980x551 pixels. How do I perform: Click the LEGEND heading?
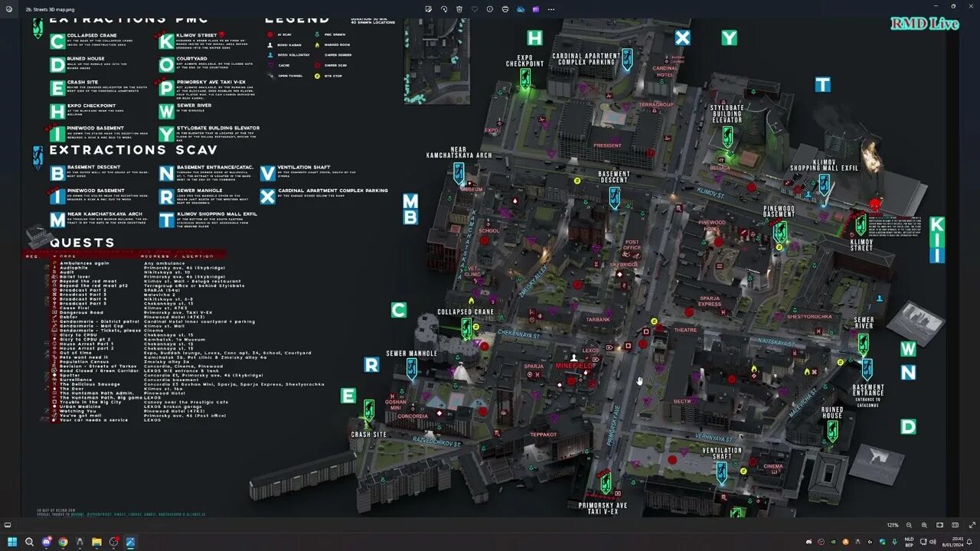[297, 19]
